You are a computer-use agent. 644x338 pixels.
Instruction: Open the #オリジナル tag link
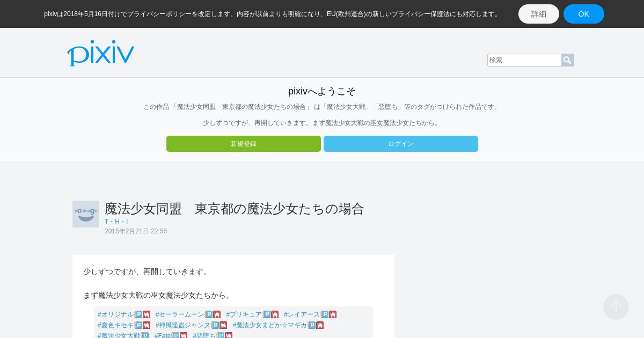[x=115, y=314]
